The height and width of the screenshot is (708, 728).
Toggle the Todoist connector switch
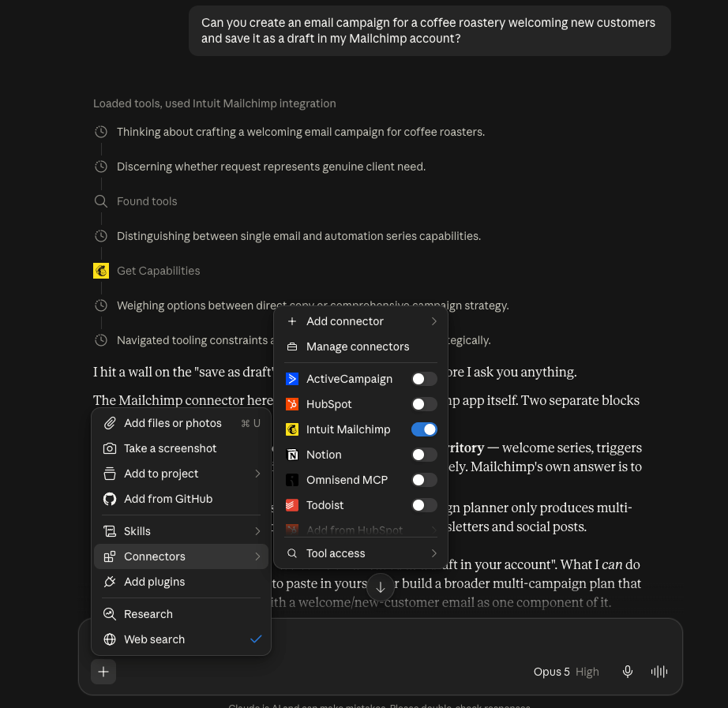[424, 505]
